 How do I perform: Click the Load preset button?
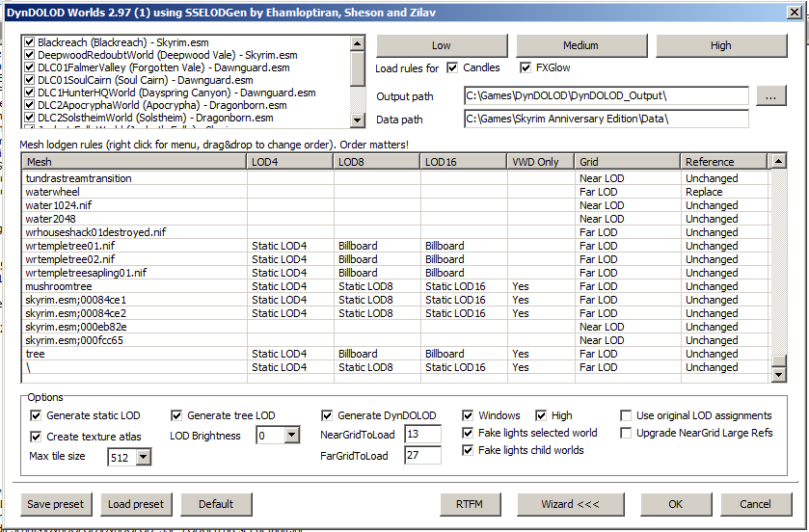[136, 504]
